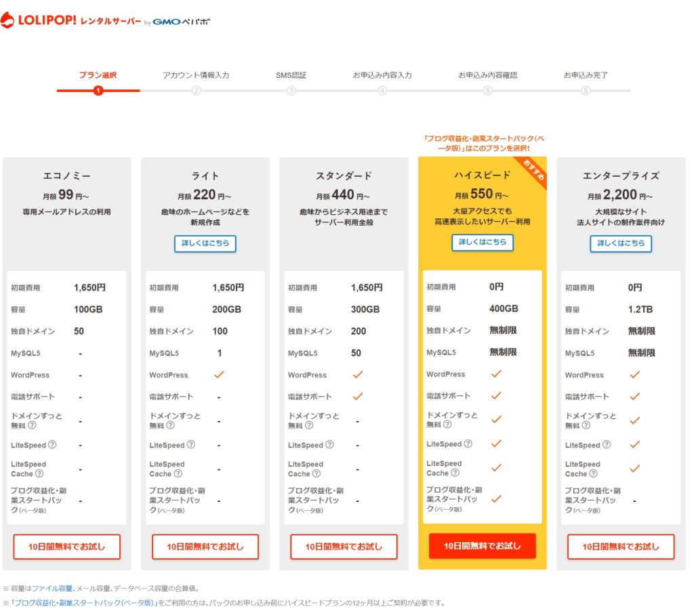The image size is (694, 616).
Task: Click help icon for ドメインずっと無料 in Standard plan
Action: coord(309,426)
